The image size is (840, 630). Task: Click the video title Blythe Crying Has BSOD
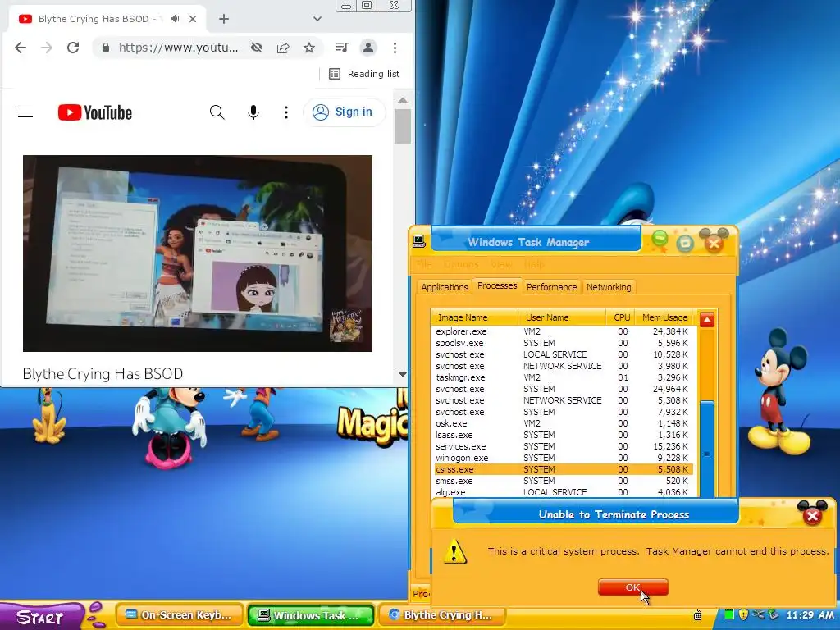[x=103, y=373]
